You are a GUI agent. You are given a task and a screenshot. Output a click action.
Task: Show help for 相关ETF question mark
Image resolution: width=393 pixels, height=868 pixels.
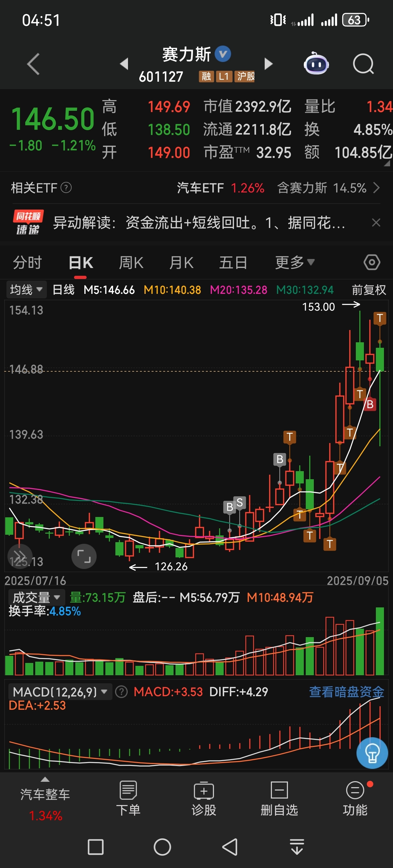pyautogui.click(x=66, y=188)
